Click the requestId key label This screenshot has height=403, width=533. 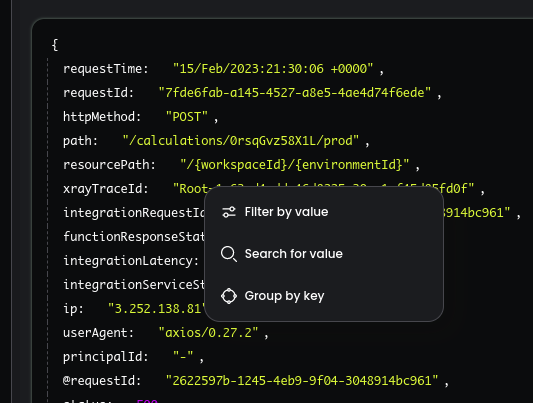coord(99,93)
